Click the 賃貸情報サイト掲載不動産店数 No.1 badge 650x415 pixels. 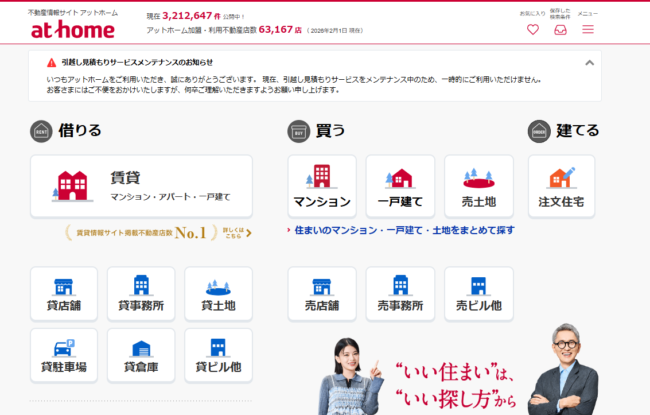pos(141,233)
